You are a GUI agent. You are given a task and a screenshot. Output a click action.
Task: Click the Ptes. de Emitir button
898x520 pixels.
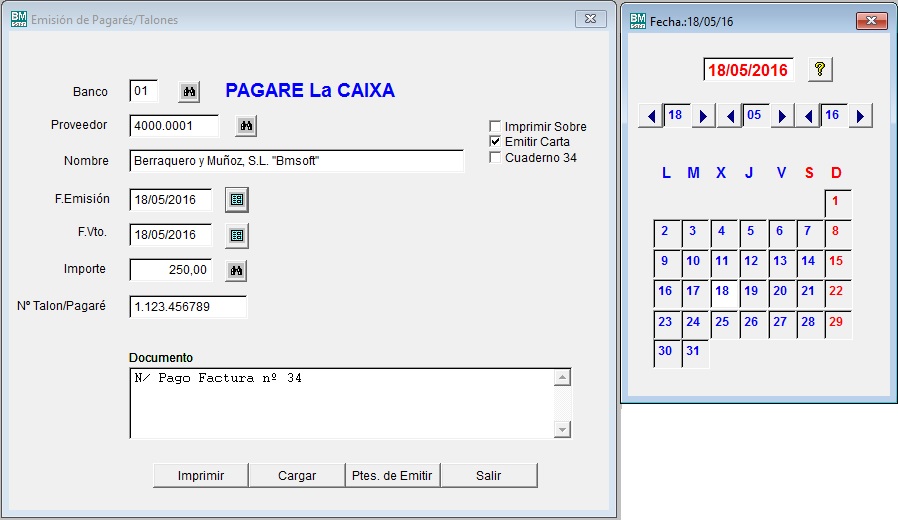pyautogui.click(x=392, y=475)
